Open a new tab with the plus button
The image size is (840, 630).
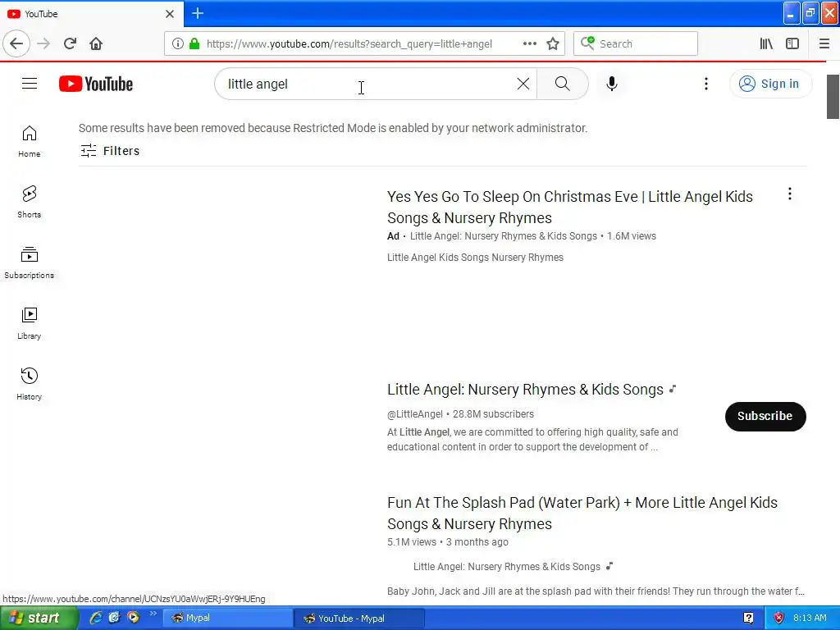coord(198,13)
